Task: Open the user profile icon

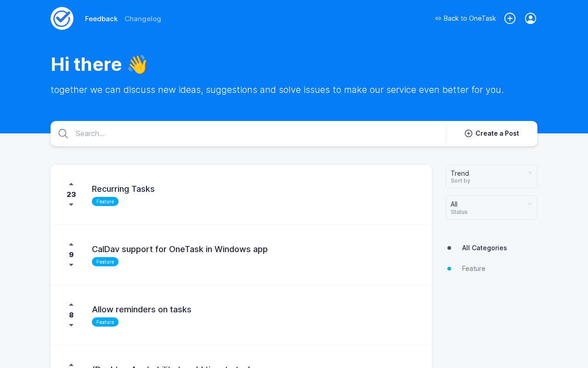Action: (531, 18)
